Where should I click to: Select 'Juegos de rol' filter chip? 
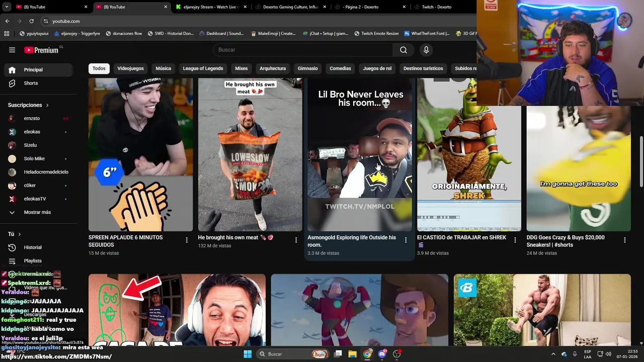377,68
